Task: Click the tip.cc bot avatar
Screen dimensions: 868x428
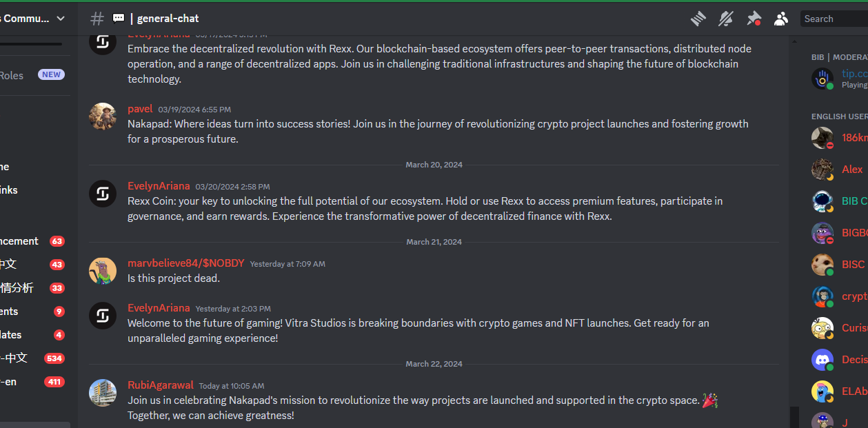Action: pyautogui.click(x=822, y=78)
